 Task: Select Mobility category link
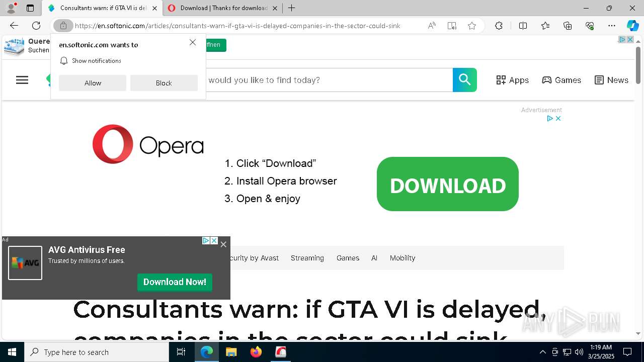pos(403,258)
